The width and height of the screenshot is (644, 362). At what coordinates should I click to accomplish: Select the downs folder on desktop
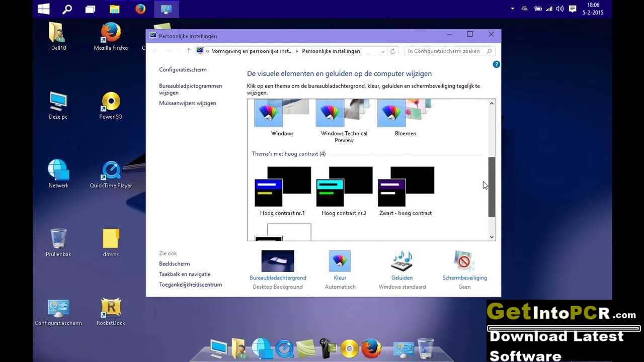point(111,243)
